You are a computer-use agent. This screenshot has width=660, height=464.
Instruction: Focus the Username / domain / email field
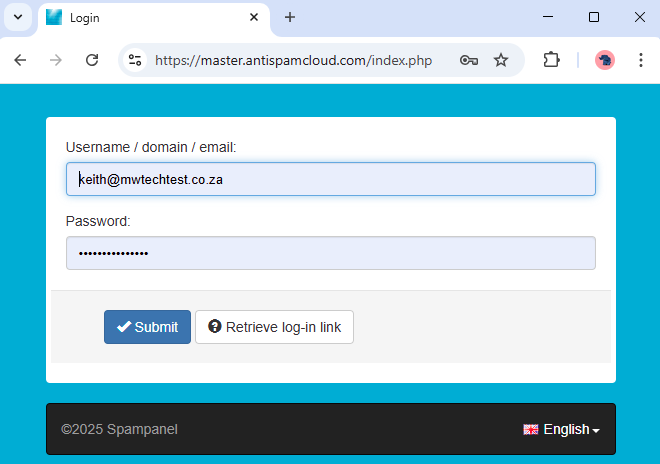click(330, 179)
